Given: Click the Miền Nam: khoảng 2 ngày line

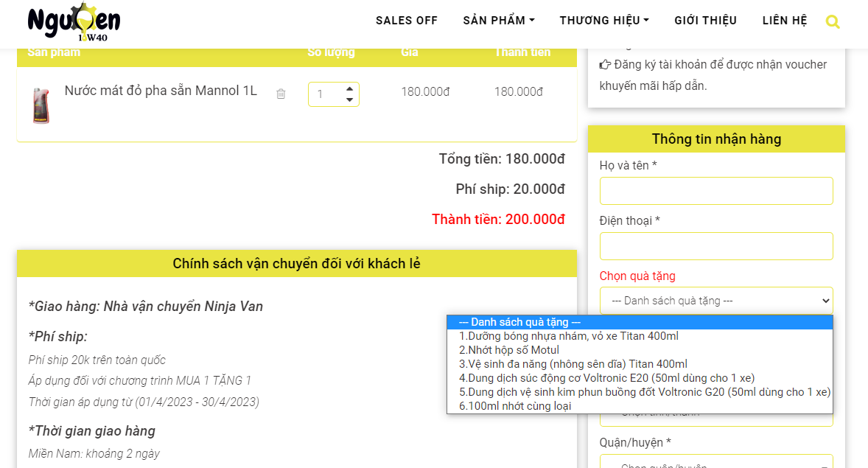Looking at the screenshot, I should point(94,453).
